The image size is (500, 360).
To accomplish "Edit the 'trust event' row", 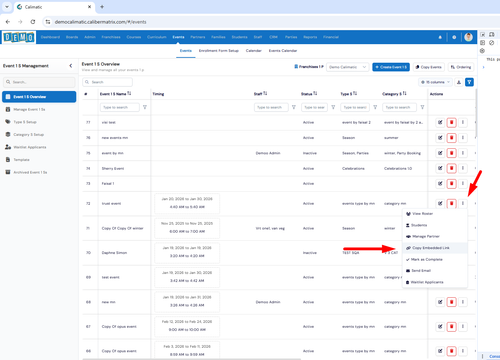I will 440,203.
